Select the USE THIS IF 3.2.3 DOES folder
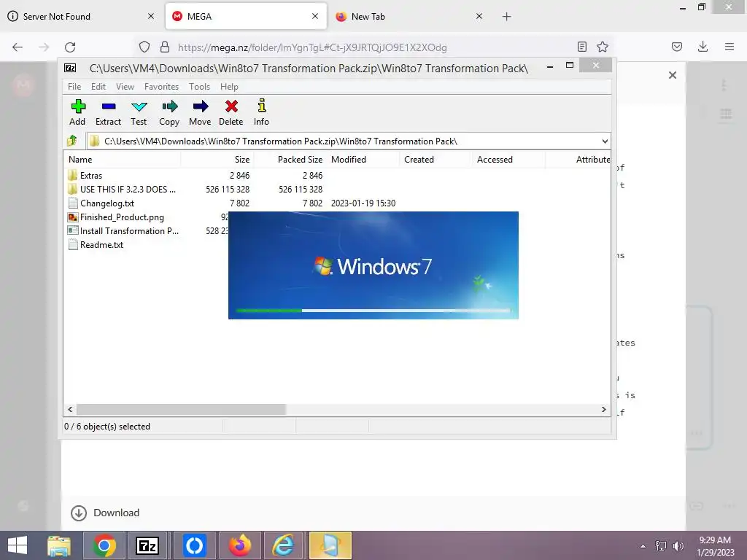This screenshot has width=747, height=560. (128, 190)
